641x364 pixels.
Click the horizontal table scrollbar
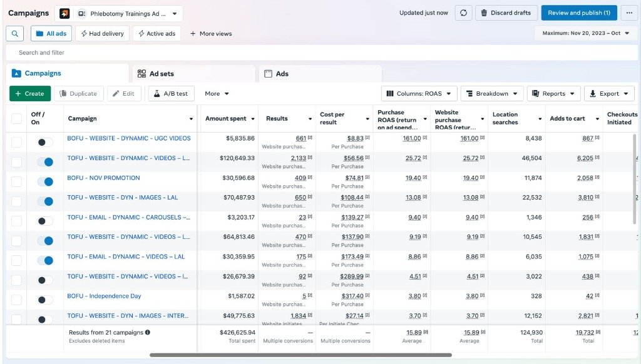(x=300, y=355)
